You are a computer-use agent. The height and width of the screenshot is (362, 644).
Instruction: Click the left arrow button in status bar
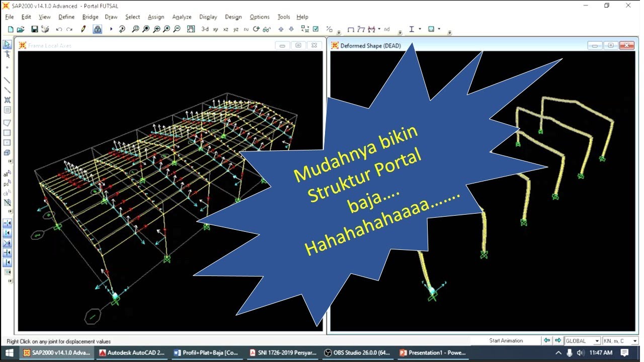point(547,340)
